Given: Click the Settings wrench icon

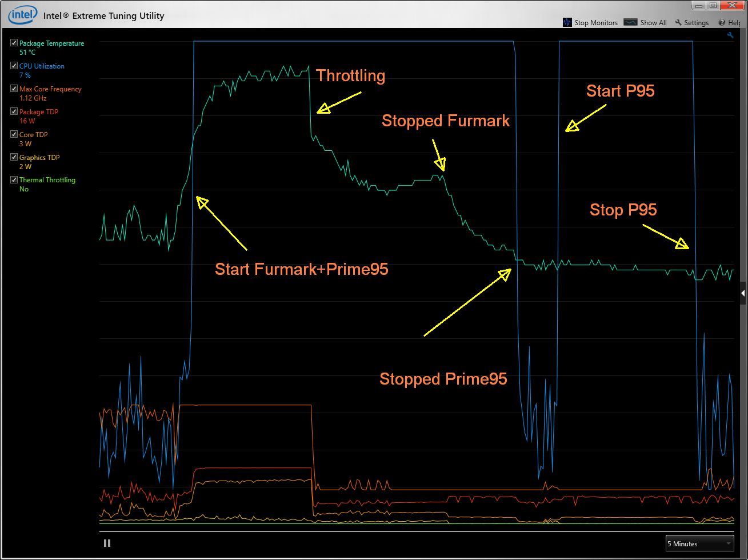Looking at the screenshot, I should (x=678, y=22).
